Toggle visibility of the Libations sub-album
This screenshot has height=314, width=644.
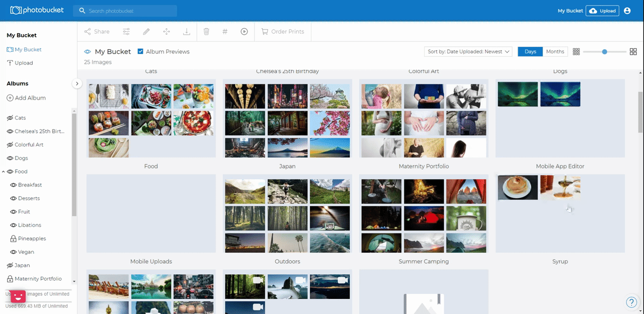(14, 225)
